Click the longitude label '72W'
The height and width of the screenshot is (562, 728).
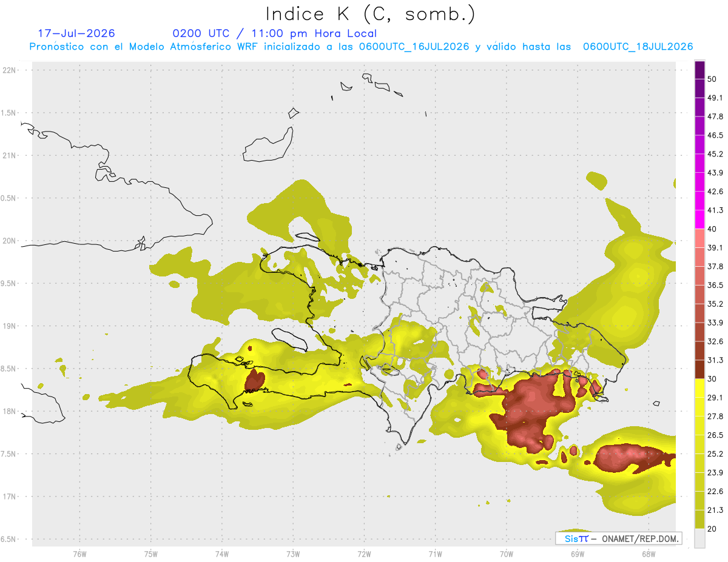click(x=364, y=554)
